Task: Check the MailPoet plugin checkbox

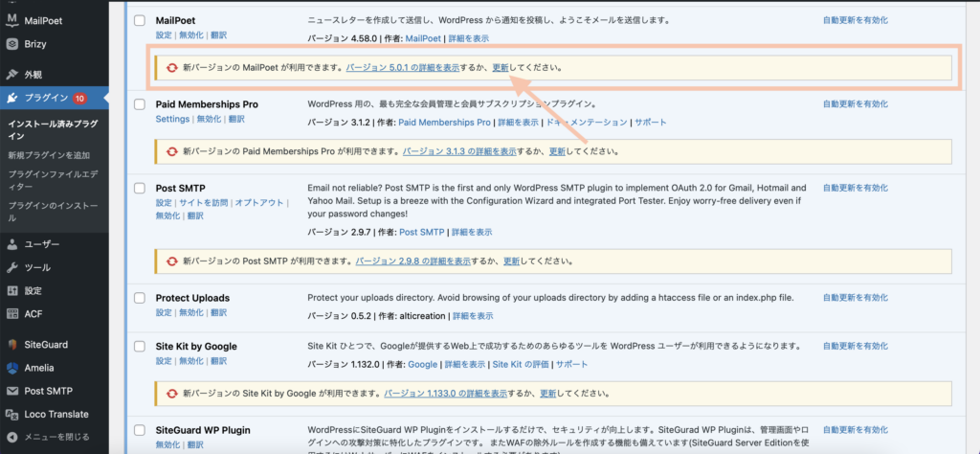Action: (x=140, y=21)
